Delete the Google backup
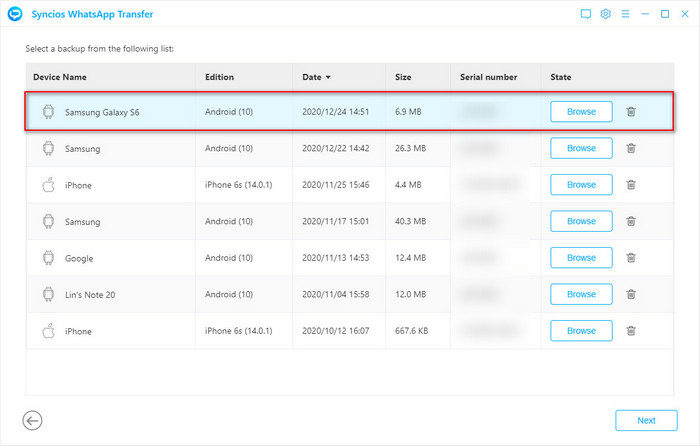The width and height of the screenshot is (700, 446). (x=631, y=258)
